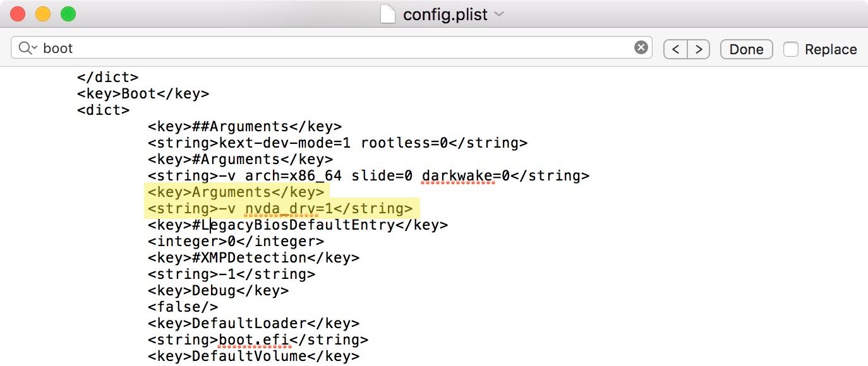This screenshot has height=366, width=868.
Task: Click the yellow minimize window button
Action: [42, 14]
